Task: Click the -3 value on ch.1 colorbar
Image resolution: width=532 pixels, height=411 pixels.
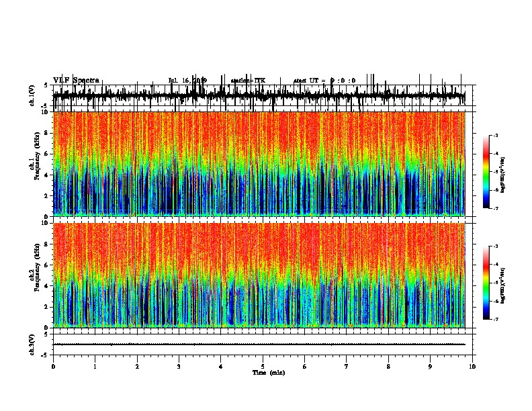Action: click(x=496, y=136)
